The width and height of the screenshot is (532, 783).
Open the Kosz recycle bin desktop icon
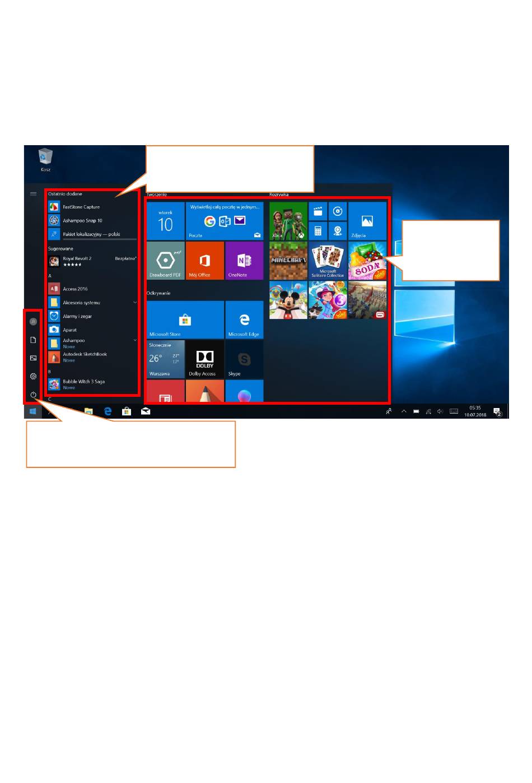(45, 160)
